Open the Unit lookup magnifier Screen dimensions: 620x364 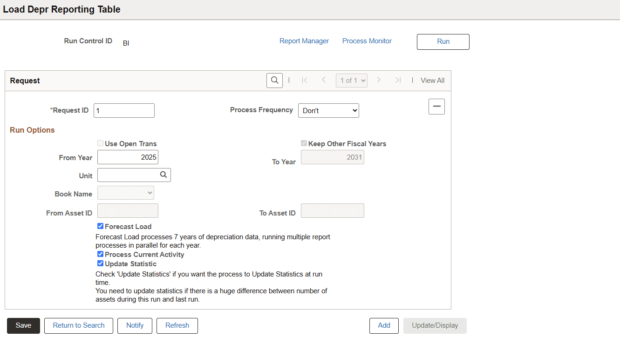point(164,174)
